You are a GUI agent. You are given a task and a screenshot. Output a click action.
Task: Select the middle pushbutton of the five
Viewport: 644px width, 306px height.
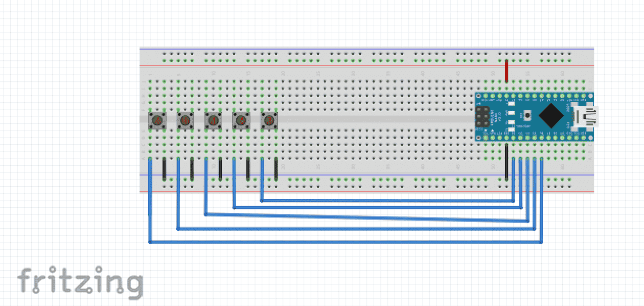click(213, 121)
